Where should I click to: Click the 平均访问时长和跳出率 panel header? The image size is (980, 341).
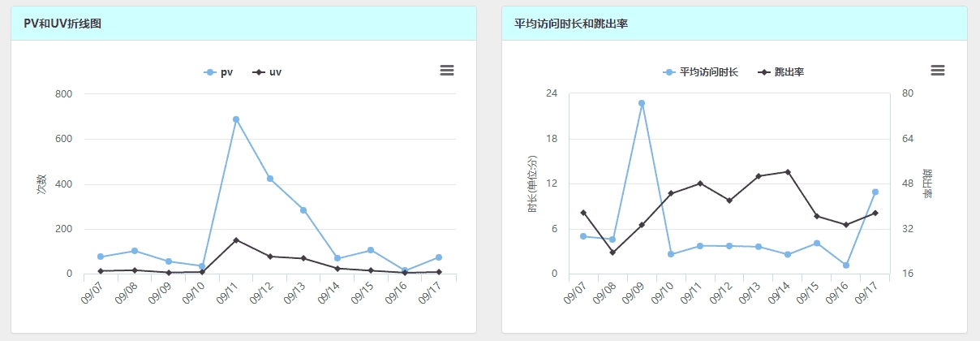click(x=571, y=24)
